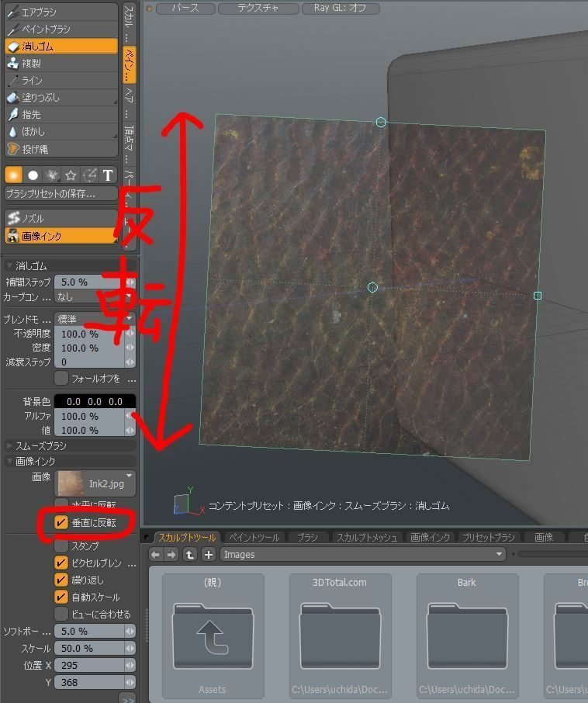Image resolution: width=588 pixels, height=703 pixels.
Task: Switch to ブラシ tab
Action: pos(307,537)
